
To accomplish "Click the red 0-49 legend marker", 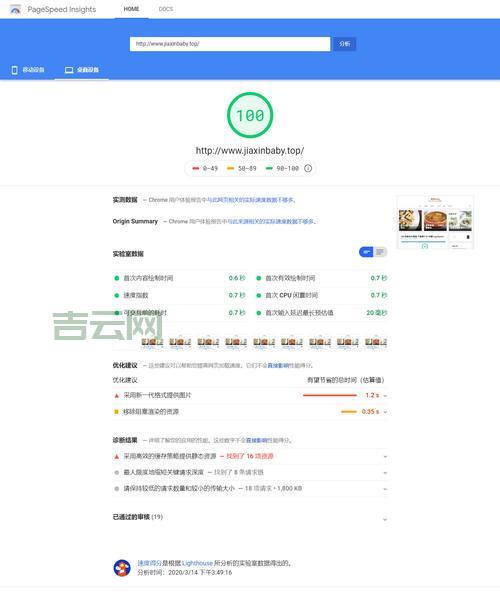I will click(x=196, y=168).
